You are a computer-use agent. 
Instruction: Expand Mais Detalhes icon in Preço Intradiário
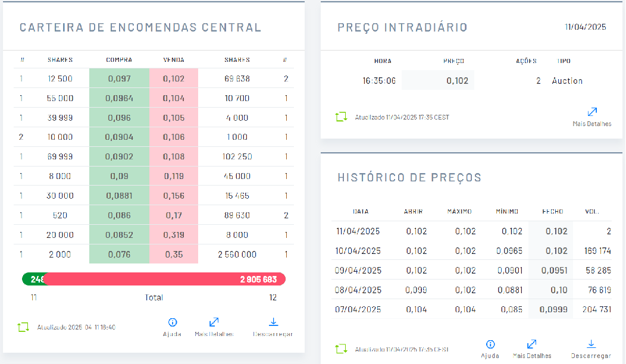point(592,112)
